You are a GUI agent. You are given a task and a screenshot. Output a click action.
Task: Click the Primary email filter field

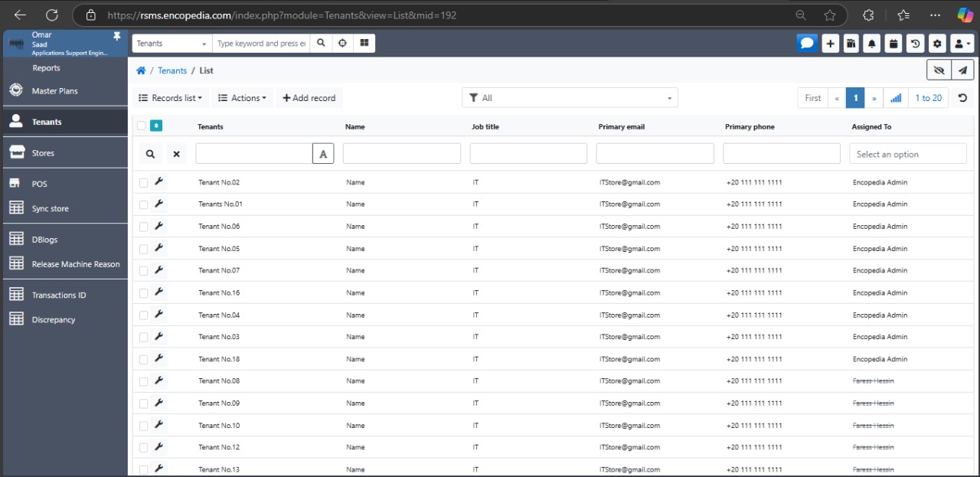(x=655, y=154)
